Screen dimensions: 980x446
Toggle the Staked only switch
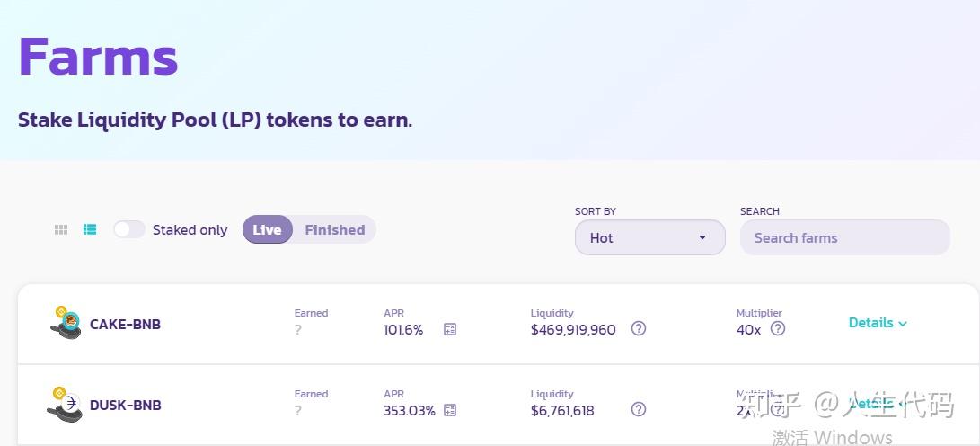tap(129, 229)
